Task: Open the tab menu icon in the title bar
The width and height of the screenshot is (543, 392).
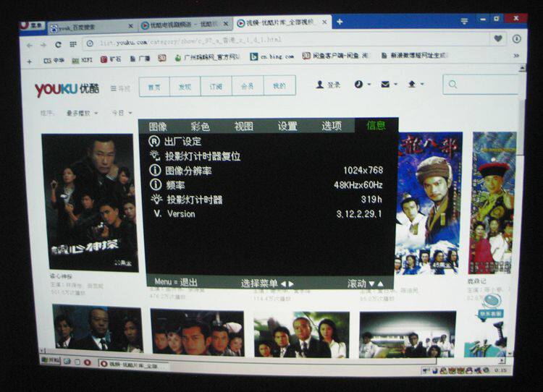Action: (464, 22)
